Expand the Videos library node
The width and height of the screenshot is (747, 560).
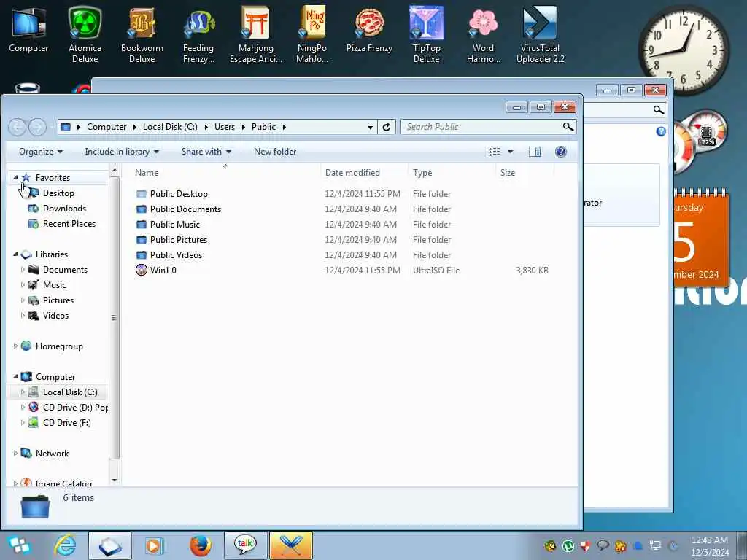click(23, 315)
